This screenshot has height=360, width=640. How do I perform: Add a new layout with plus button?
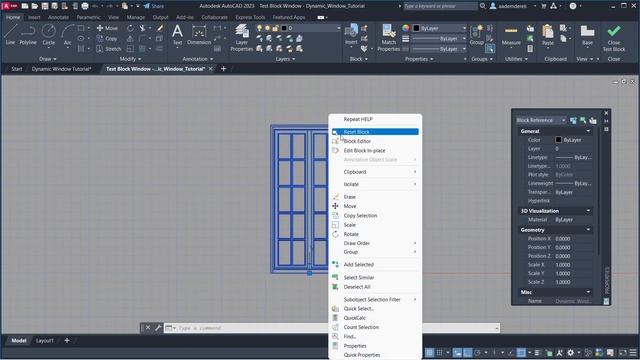click(x=67, y=340)
